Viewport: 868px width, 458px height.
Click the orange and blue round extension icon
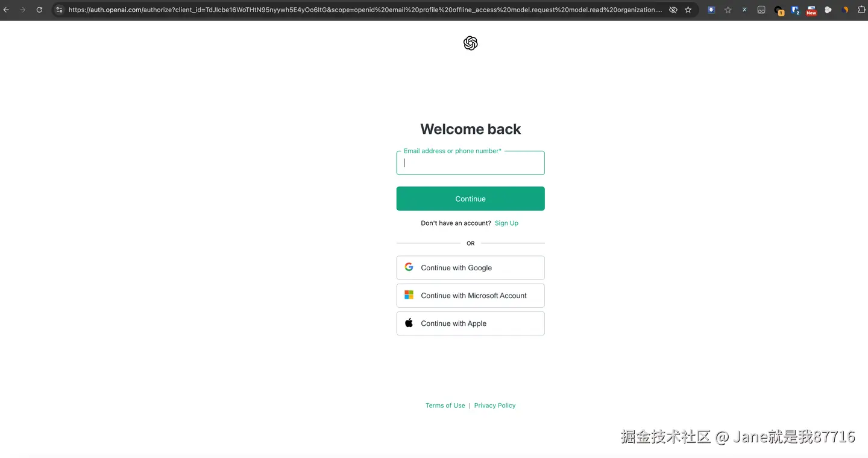845,10
